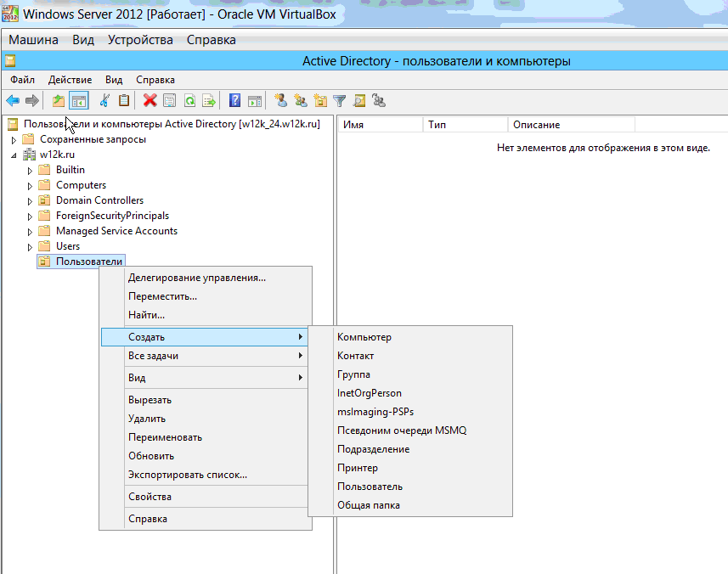This screenshot has height=574, width=728.
Task: Click the Find objects magnifier icon
Action: click(x=359, y=100)
